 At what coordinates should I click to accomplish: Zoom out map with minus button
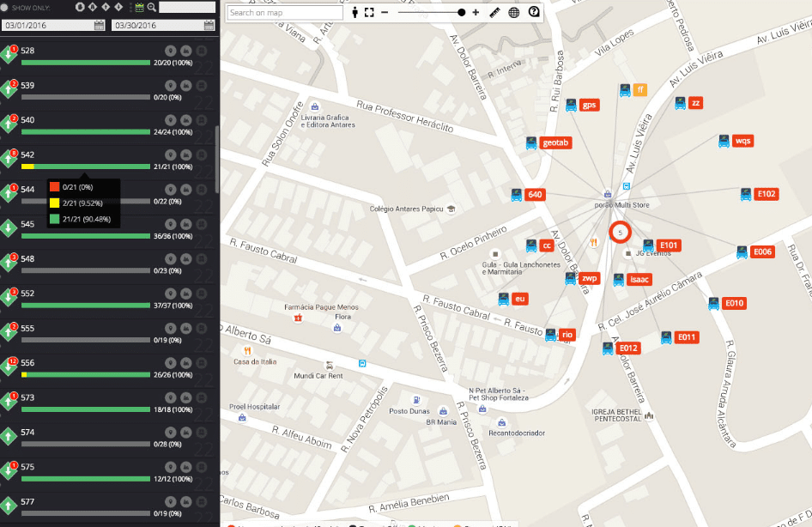click(385, 12)
